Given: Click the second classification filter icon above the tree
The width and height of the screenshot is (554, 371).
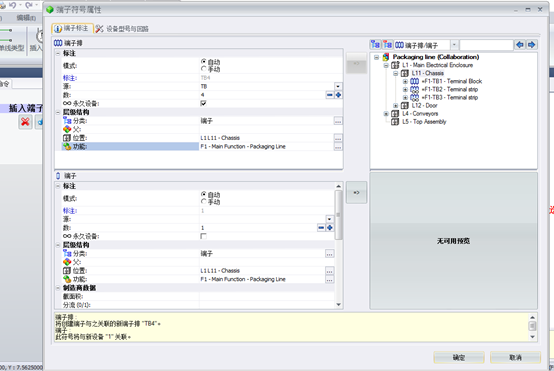Looking at the screenshot, I should (388, 45).
